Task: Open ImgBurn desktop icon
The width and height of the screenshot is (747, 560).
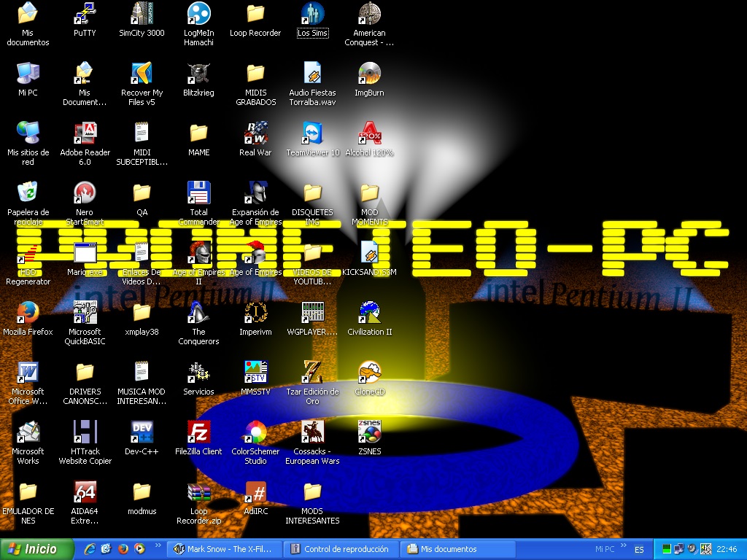Action: pos(369,80)
